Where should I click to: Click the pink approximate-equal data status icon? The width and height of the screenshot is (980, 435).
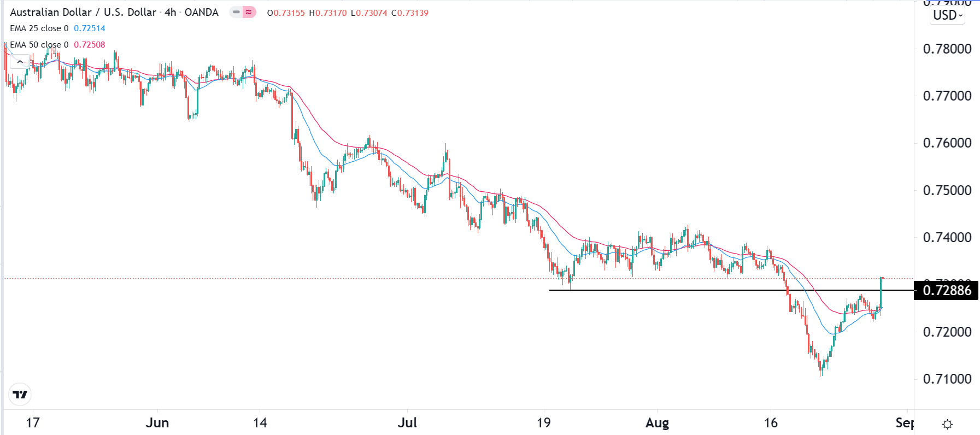(x=249, y=12)
